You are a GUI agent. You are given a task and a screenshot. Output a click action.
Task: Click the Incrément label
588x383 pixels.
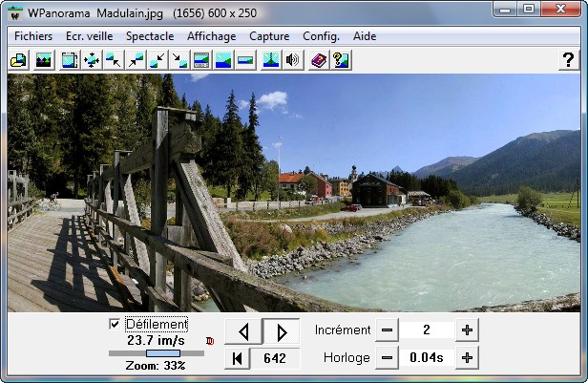click(343, 330)
